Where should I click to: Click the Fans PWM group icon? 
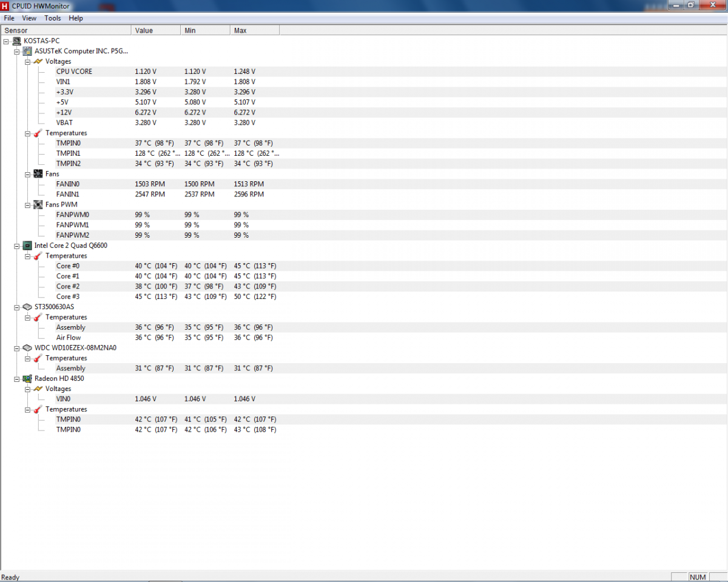[38, 205]
